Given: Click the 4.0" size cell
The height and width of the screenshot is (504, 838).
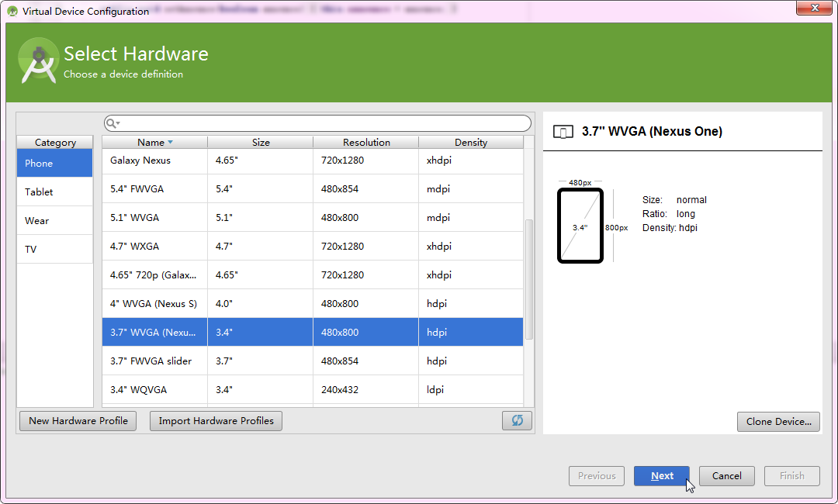Looking at the screenshot, I should click(x=260, y=304).
